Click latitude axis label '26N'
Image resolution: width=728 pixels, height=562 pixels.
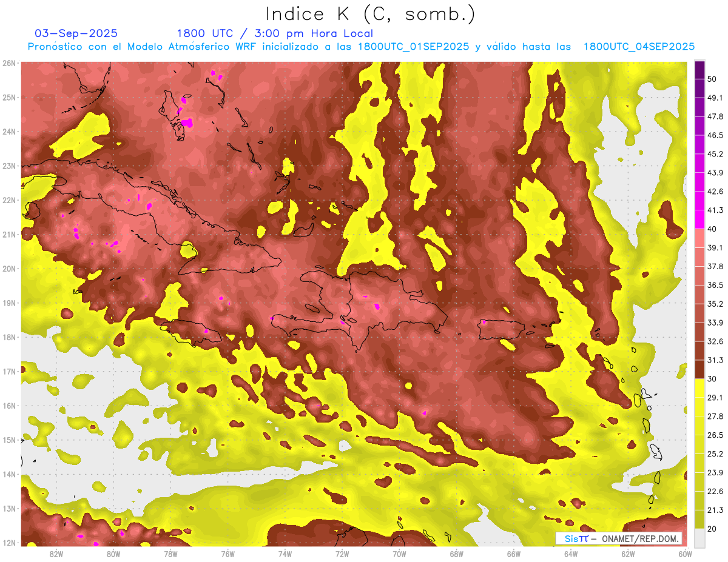point(8,63)
